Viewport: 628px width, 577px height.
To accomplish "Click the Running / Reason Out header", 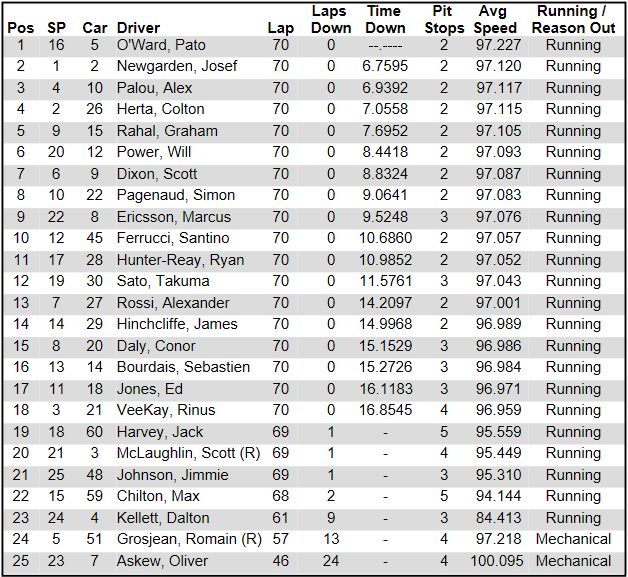I will [573, 19].
